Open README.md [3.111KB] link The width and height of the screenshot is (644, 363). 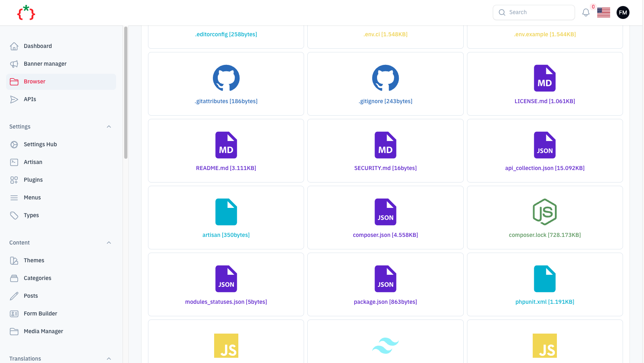[x=226, y=168]
